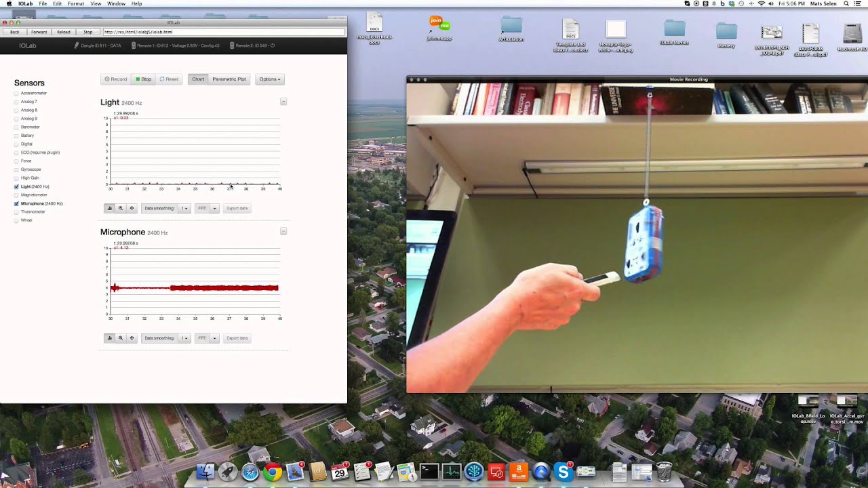Image resolution: width=868 pixels, height=488 pixels.
Task: Open Reminders from the Dock
Action: tap(362, 472)
